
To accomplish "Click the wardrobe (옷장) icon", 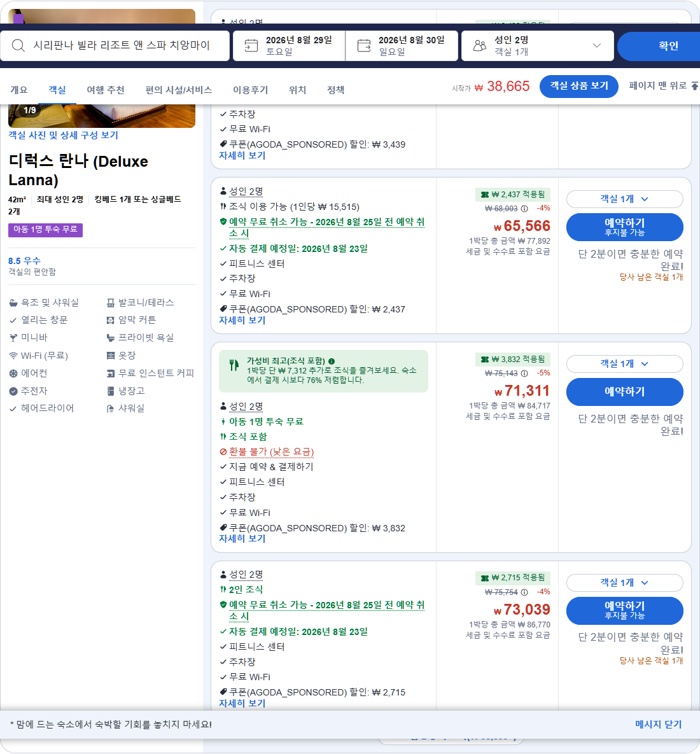I will click(111, 356).
